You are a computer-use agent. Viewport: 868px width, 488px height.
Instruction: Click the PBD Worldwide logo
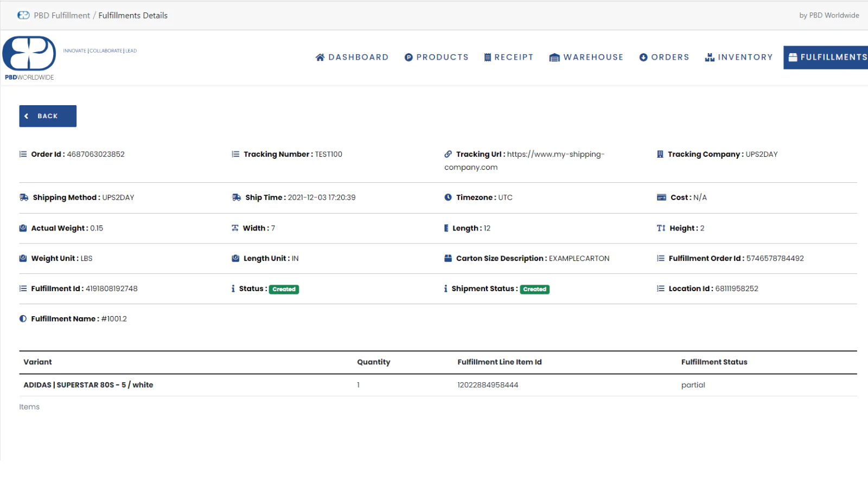tap(29, 57)
